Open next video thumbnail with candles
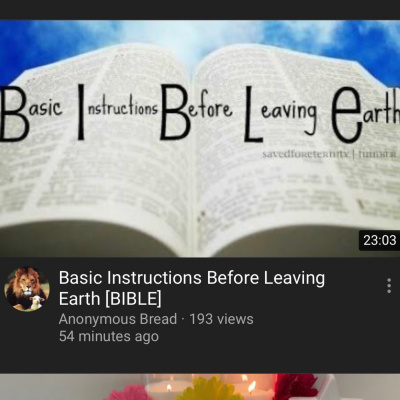This screenshot has height=400, width=400. pyautogui.click(x=200, y=387)
